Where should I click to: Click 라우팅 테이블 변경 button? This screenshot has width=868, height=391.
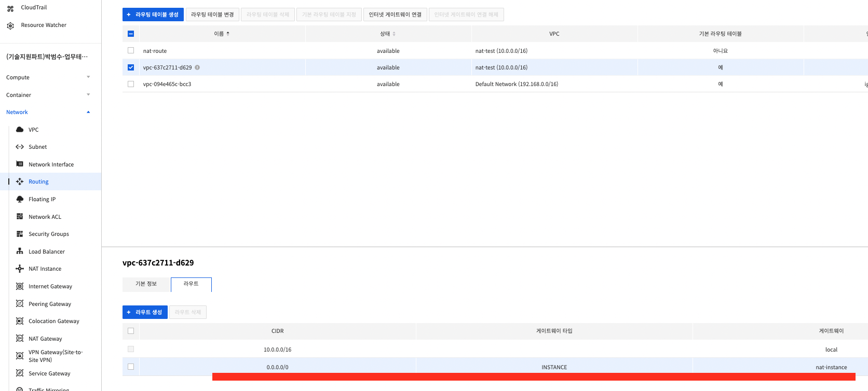(212, 15)
